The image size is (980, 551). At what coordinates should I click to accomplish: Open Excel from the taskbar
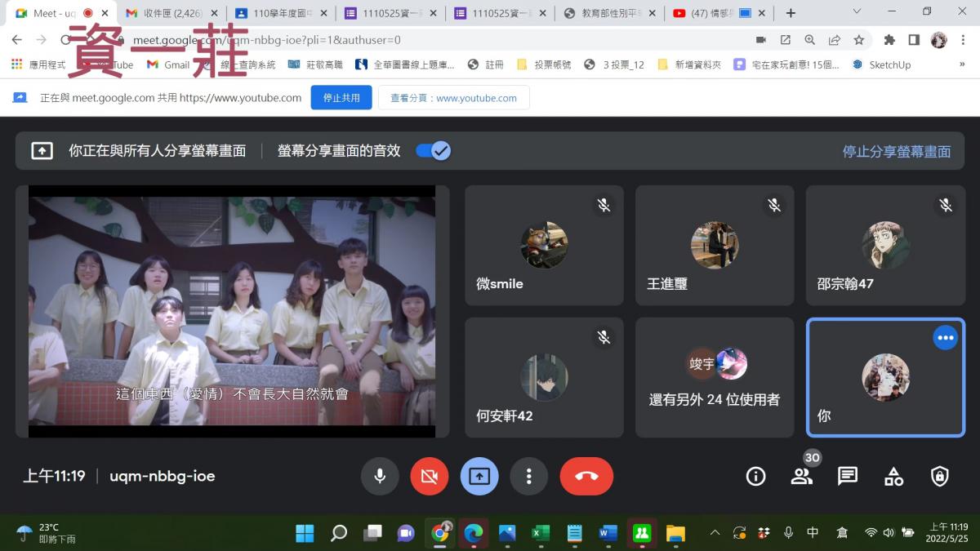point(540,533)
